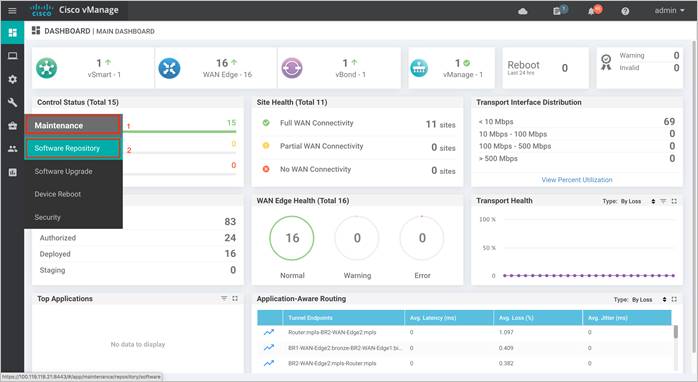Click the > 500 Mbps row

(577, 158)
